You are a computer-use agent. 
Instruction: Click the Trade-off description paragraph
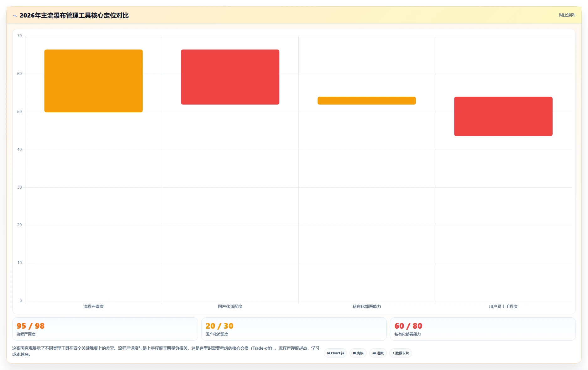[x=166, y=351]
